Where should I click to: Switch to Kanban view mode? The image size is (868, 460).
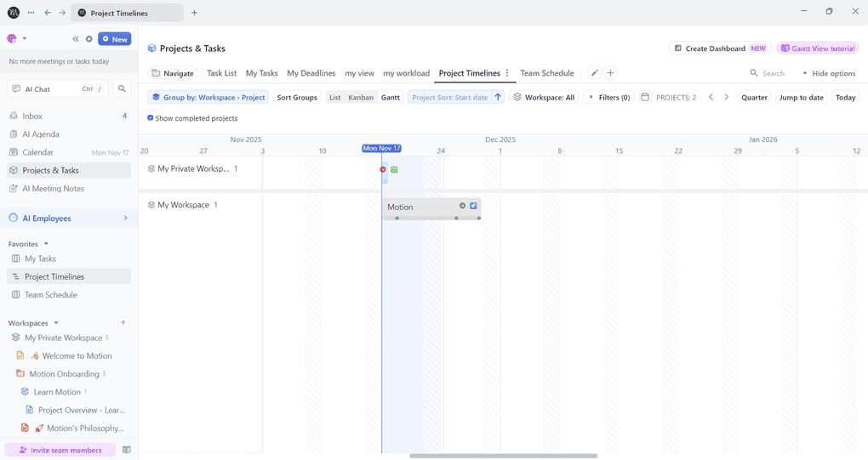361,97
